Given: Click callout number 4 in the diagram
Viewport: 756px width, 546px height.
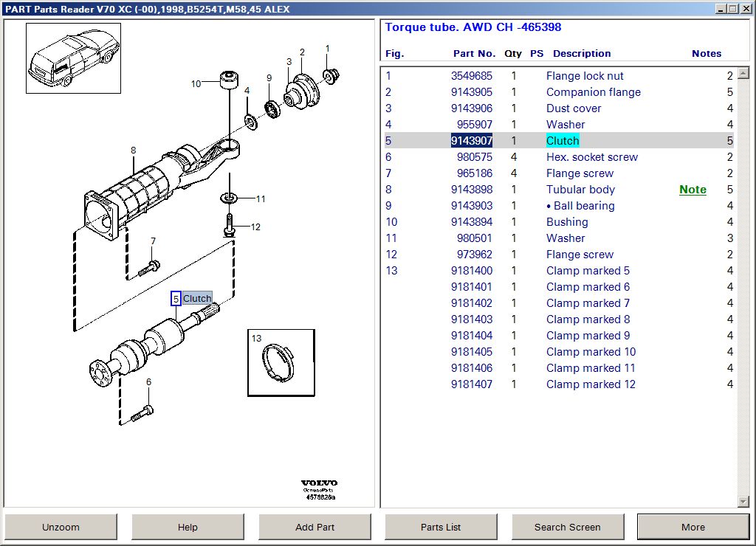Looking at the screenshot, I should (247, 91).
